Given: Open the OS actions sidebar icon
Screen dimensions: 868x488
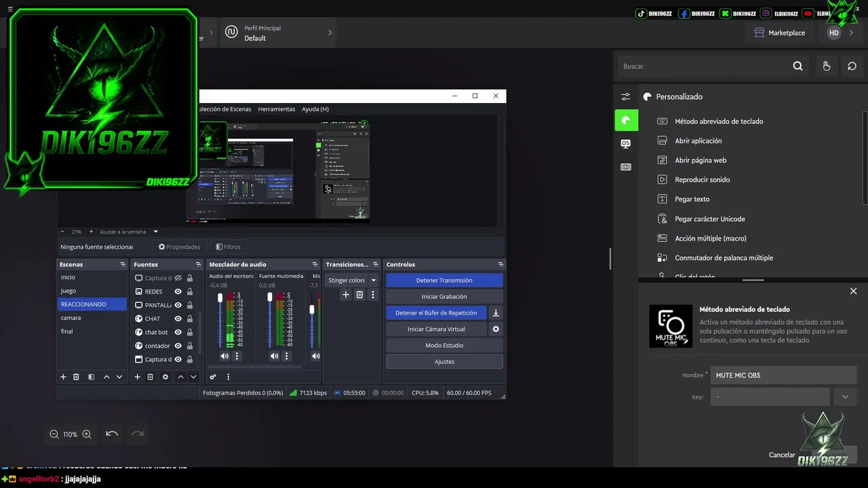Looking at the screenshot, I should 626,144.
